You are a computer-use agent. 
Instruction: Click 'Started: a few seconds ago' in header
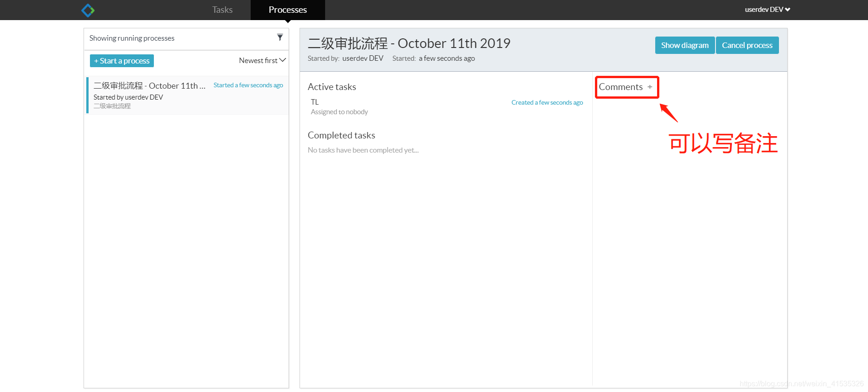pos(434,58)
